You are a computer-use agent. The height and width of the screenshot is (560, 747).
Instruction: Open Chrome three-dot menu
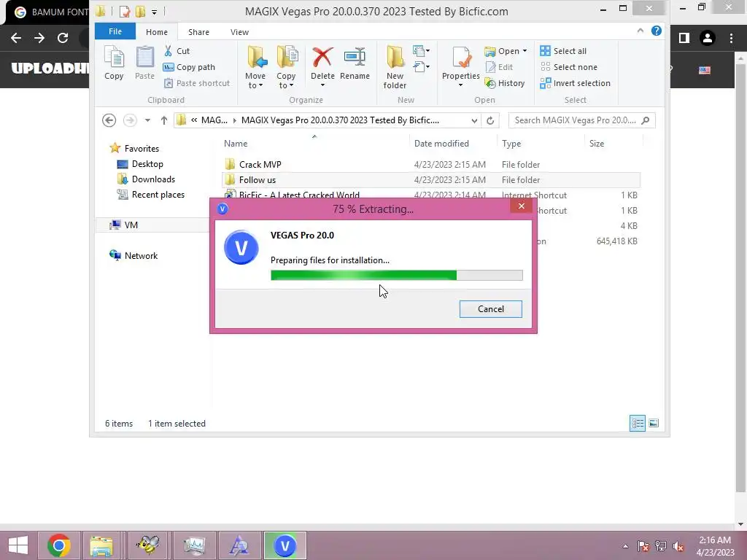pos(731,38)
